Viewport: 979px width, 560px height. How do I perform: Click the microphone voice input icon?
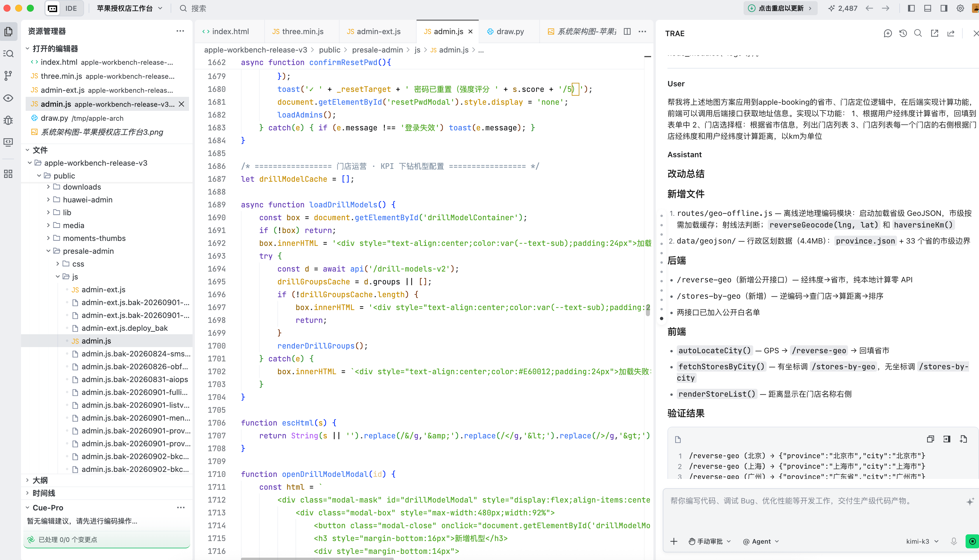954,542
